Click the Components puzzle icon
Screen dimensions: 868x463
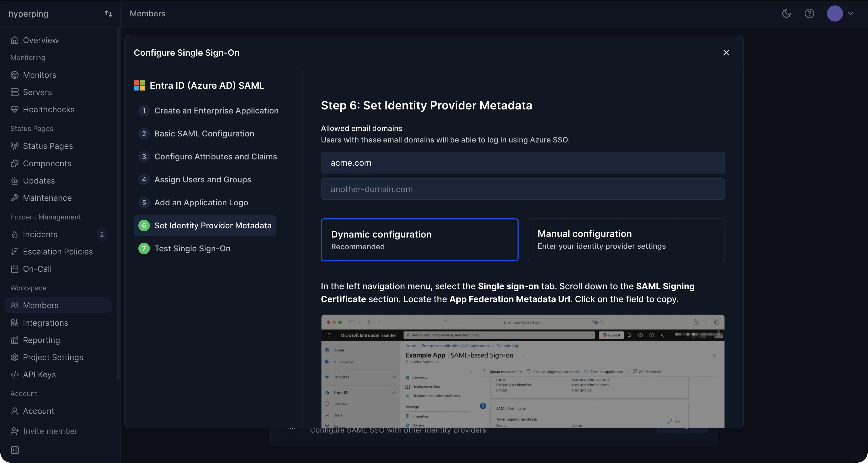point(14,163)
